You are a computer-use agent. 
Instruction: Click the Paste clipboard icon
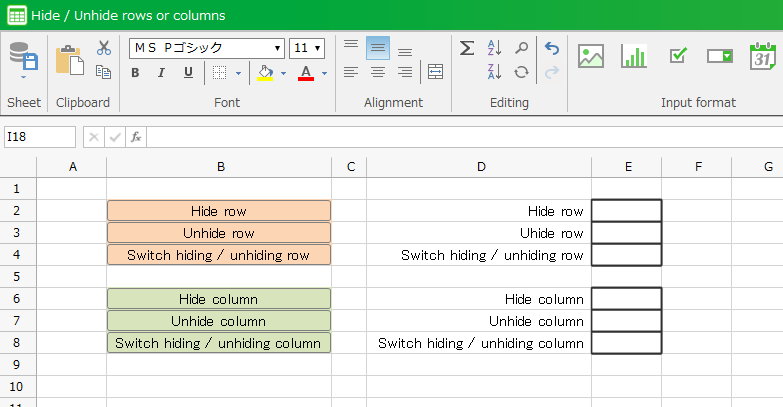click(x=69, y=59)
